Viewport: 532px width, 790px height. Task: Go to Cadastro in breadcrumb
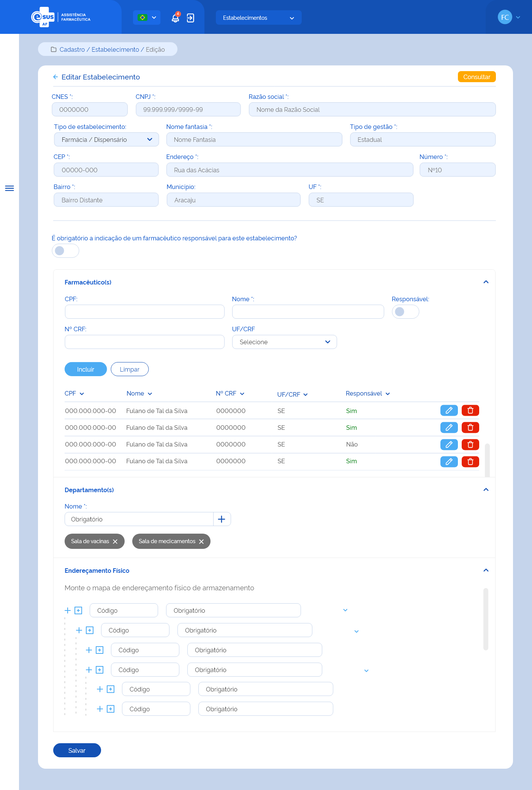(72, 49)
